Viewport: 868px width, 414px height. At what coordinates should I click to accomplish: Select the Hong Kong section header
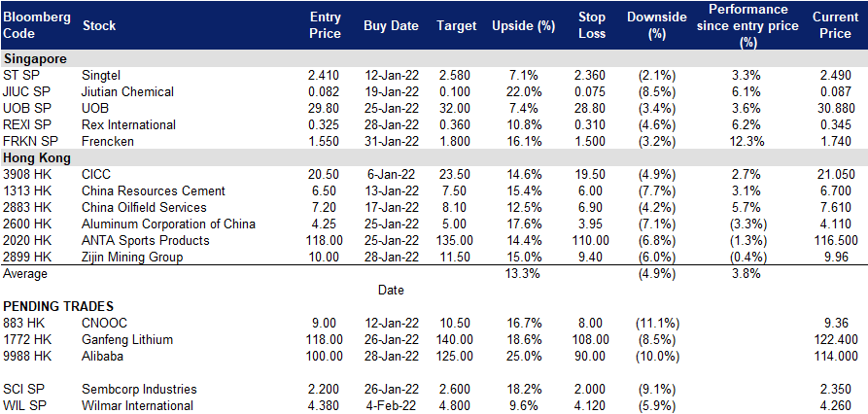(37, 157)
